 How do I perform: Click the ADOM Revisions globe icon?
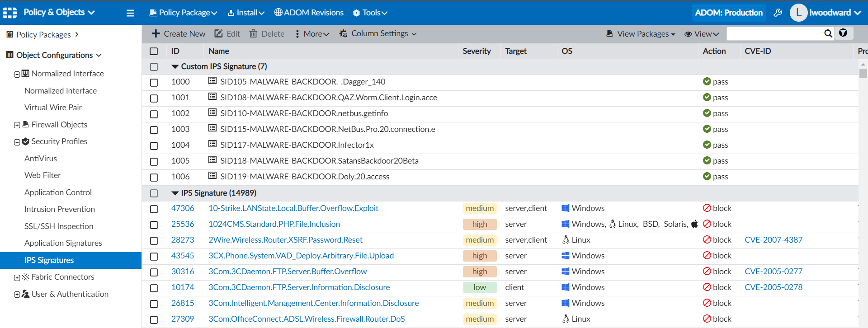pyautogui.click(x=278, y=13)
